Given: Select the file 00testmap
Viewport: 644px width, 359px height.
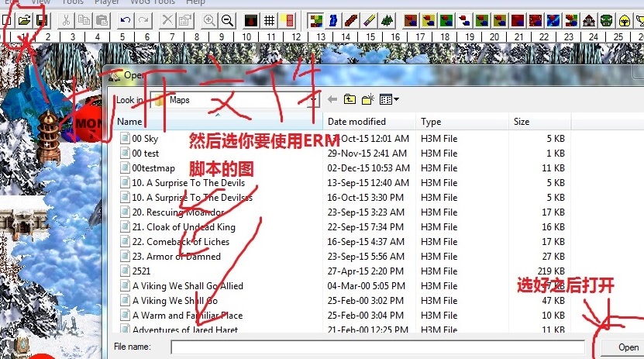Looking at the screenshot, I should click(x=153, y=168).
